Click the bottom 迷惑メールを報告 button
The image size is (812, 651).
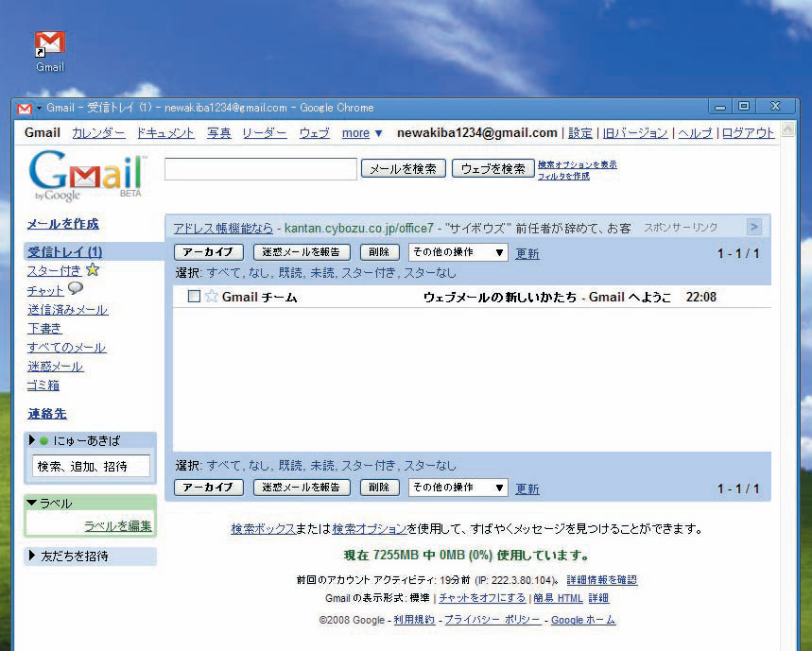(302, 487)
